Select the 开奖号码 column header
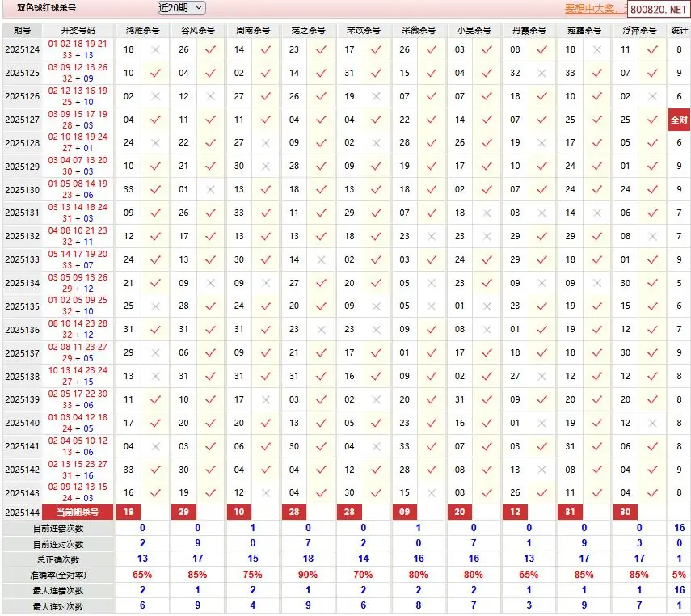This screenshot has width=691, height=616. coord(78,30)
